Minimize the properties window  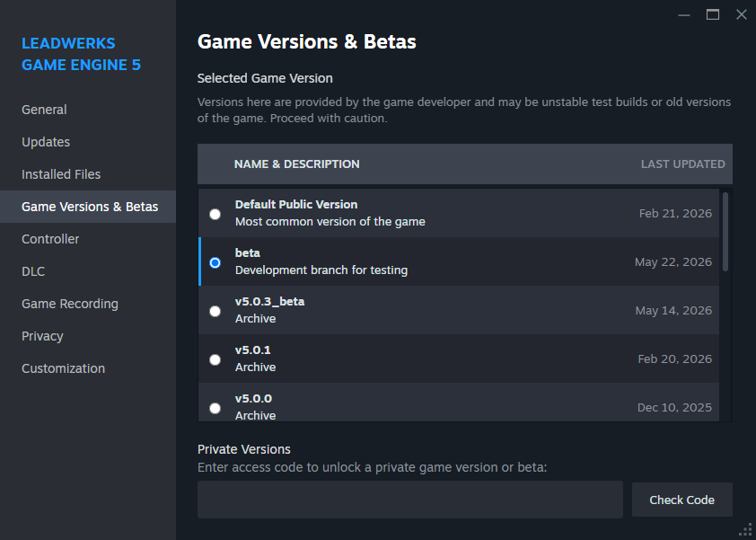click(683, 15)
